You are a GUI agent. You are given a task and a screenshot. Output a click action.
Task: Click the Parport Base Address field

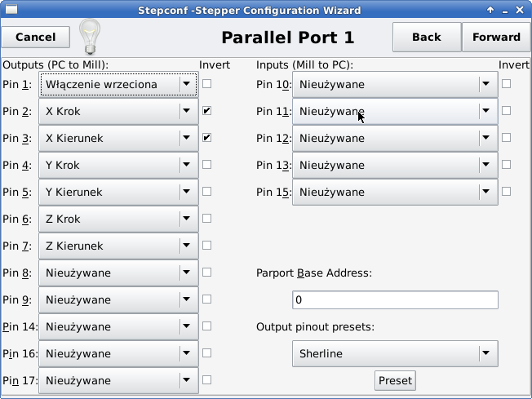pos(395,300)
